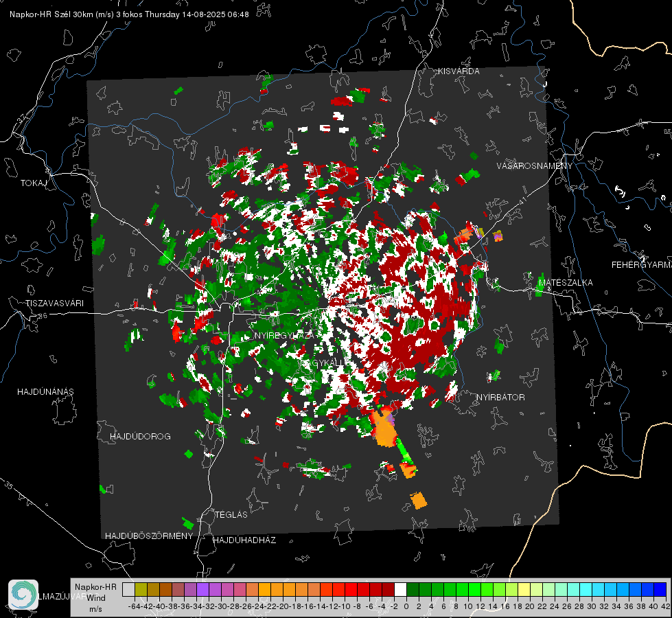Click road number 41 near Vásárosnamény
This screenshot has width=672, height=618.
pos(522,201)
